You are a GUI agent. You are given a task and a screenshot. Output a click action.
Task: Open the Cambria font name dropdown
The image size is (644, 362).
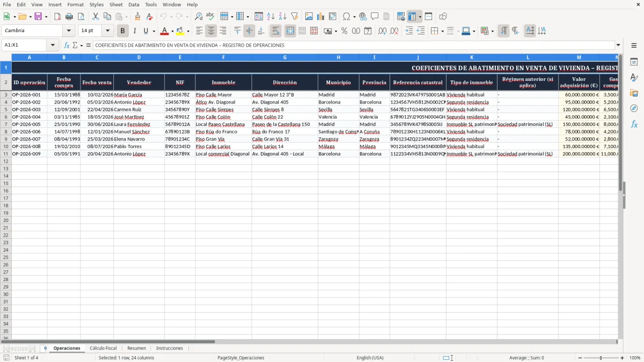69,31
